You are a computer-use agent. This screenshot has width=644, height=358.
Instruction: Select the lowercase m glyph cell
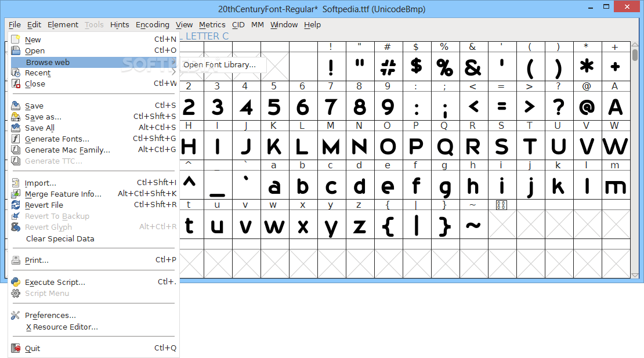tap(615, 185)
